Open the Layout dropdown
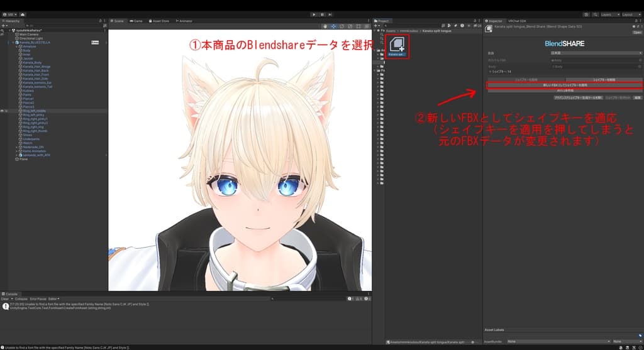 pos(630,14)
